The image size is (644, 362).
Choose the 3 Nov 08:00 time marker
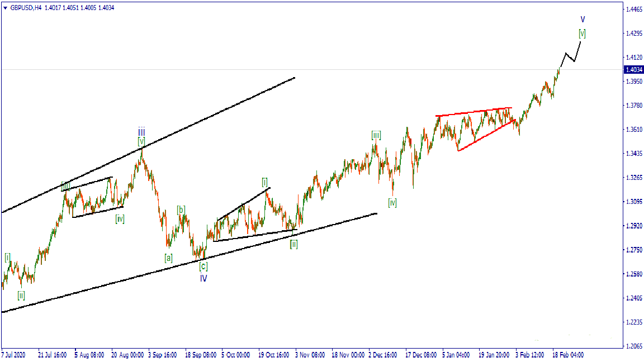pos(310,355)
